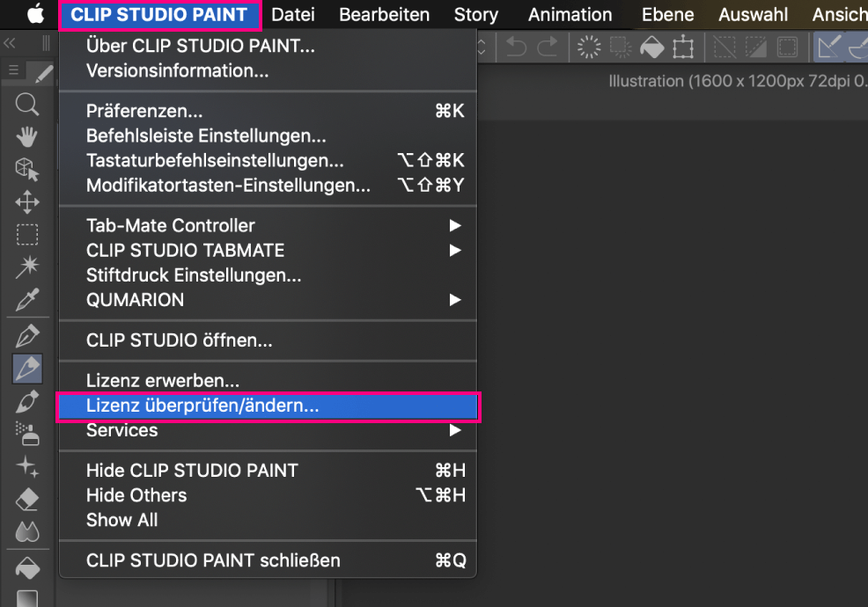Select the Eraser tool

click(27, 499)
